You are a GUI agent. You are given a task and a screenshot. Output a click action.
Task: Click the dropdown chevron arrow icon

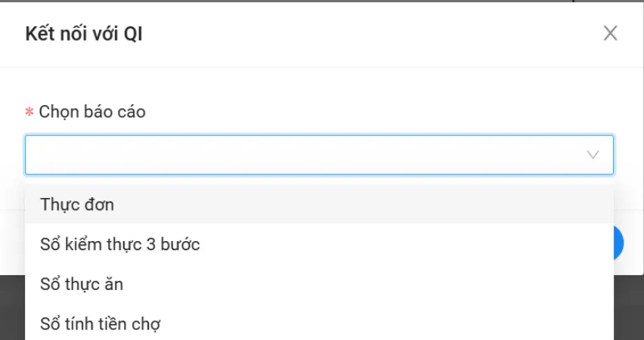click(x=593, y=155)
